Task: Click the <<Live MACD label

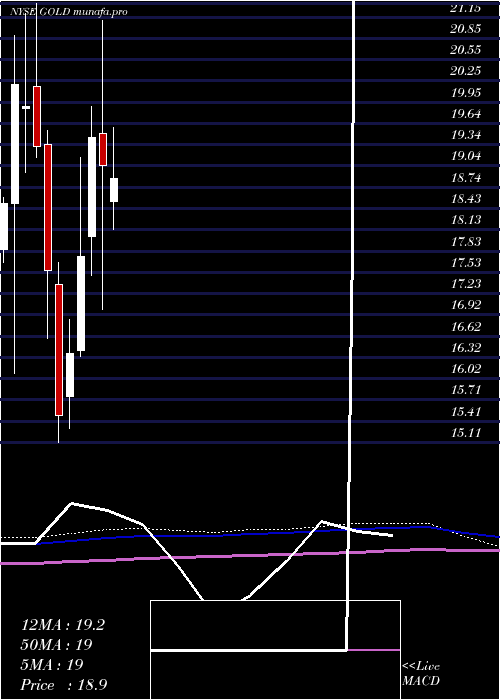Action: click(x=421, y=674)
